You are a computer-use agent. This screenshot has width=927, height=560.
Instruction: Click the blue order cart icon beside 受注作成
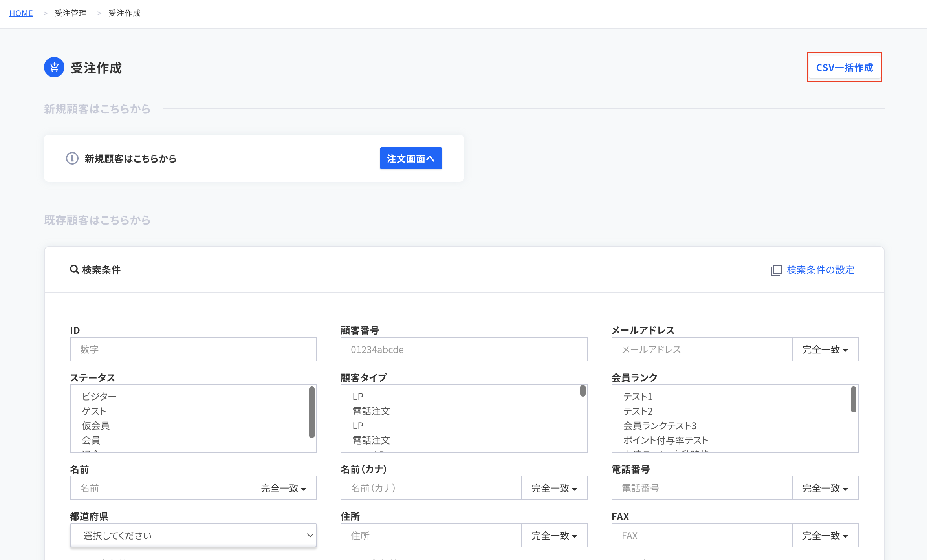pos(54,67)
